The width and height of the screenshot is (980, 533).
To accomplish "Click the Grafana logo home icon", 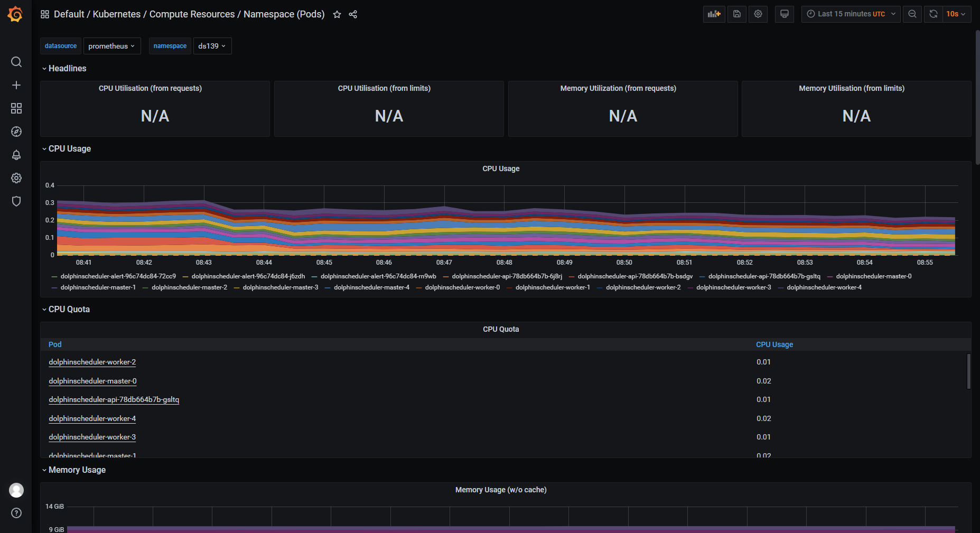I will (x=15, y=14).
